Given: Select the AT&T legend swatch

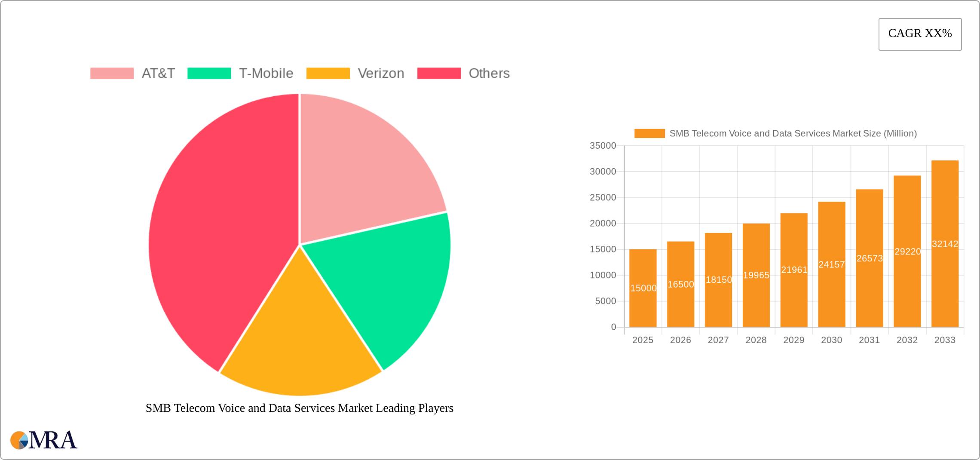Looking at the screenshot, I should point(113,73).
